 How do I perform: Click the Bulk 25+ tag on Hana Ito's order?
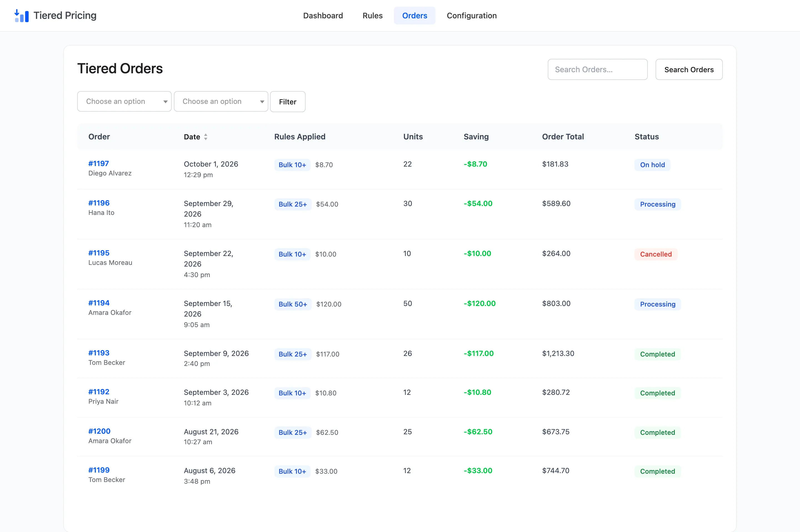pyautogui.click(x=292, y=204)
